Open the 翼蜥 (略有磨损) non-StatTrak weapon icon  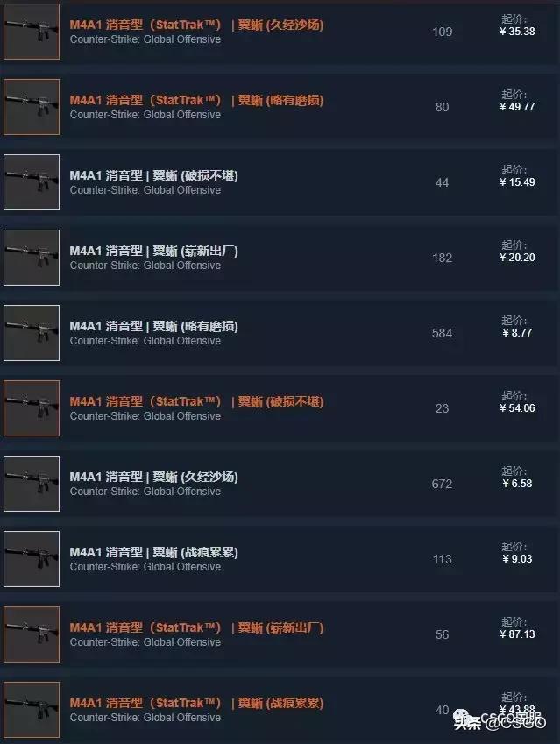tap(32, 333)
